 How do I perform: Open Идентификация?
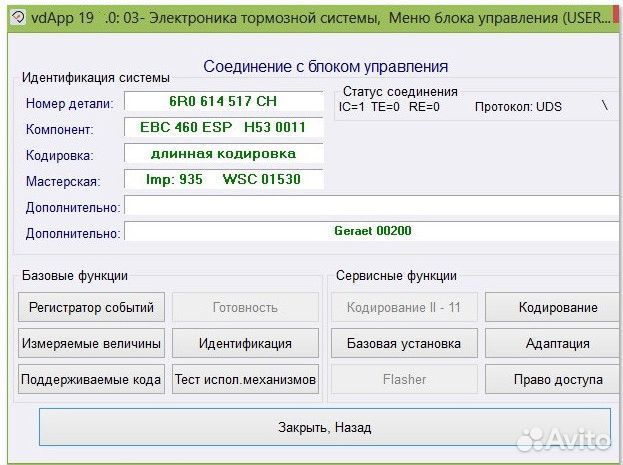(246, 343)
